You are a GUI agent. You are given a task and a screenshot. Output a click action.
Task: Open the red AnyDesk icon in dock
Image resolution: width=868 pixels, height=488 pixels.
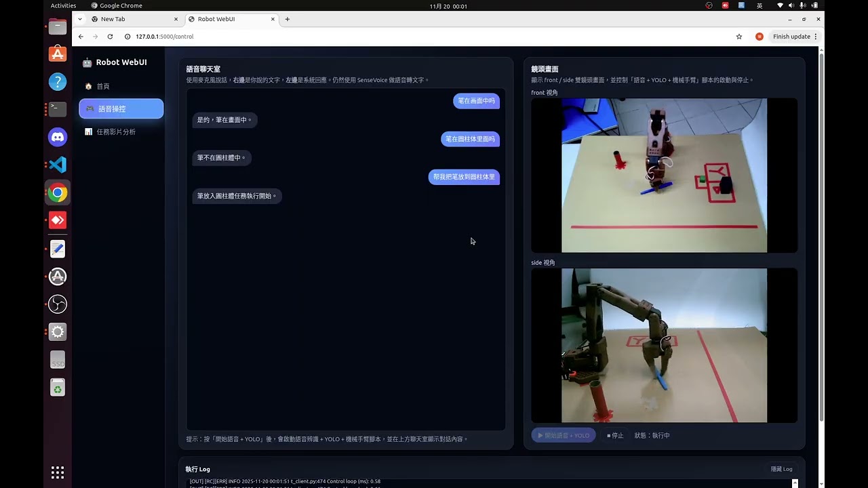(x=58, y=220)
